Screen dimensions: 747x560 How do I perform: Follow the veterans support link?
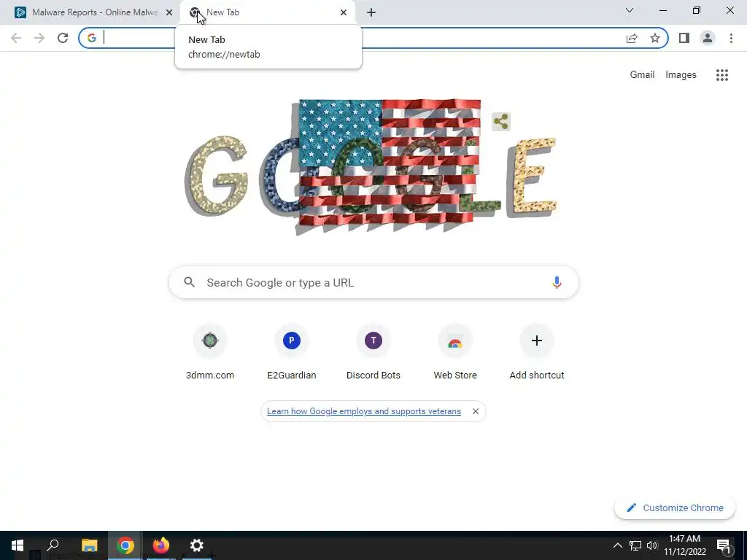(364, 411)
